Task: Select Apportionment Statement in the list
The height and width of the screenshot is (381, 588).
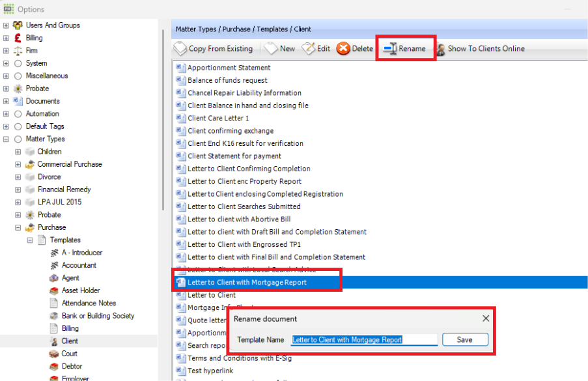Action: [229, 68]
